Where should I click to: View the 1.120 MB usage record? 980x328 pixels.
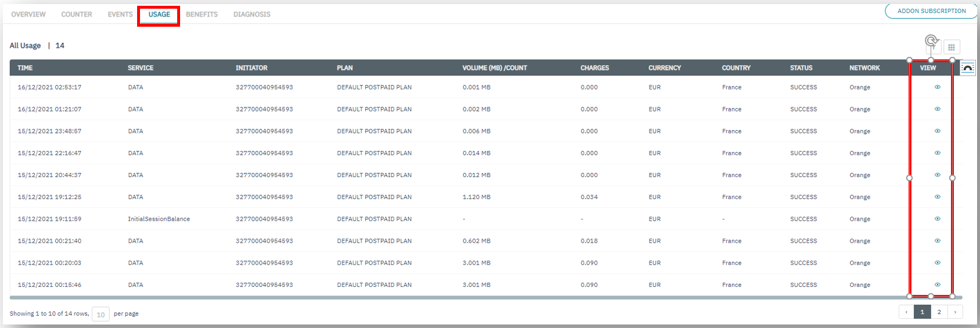[x=937, y=197]
